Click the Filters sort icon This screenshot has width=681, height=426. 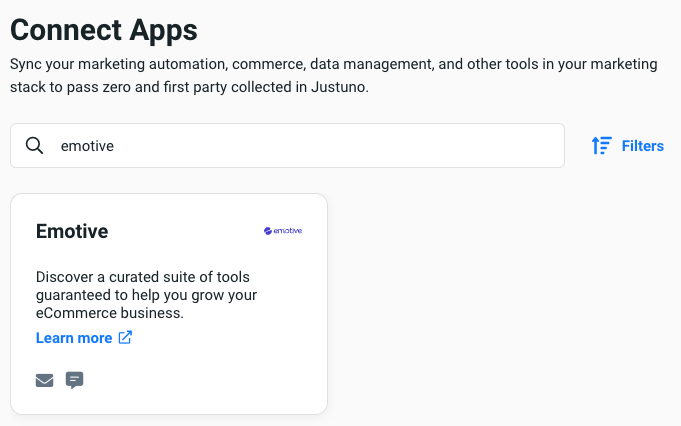[x=601, y=146]
